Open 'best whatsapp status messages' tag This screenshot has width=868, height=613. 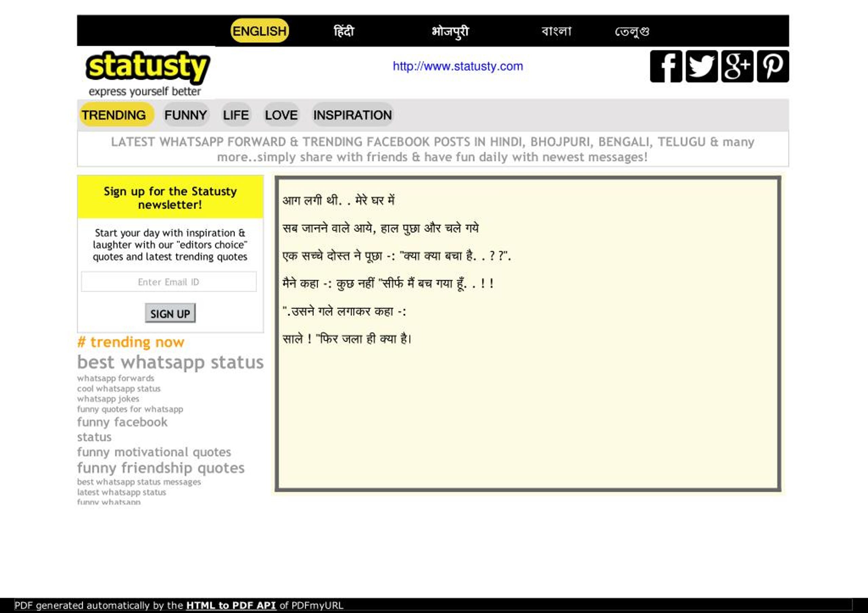click(x=139, y=482)
